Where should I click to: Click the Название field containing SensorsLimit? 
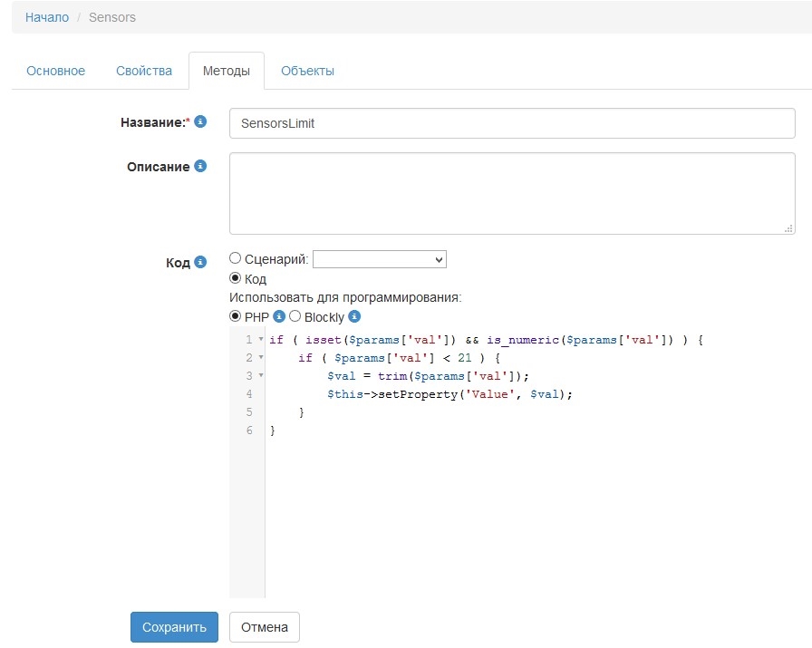pos(512,123)
